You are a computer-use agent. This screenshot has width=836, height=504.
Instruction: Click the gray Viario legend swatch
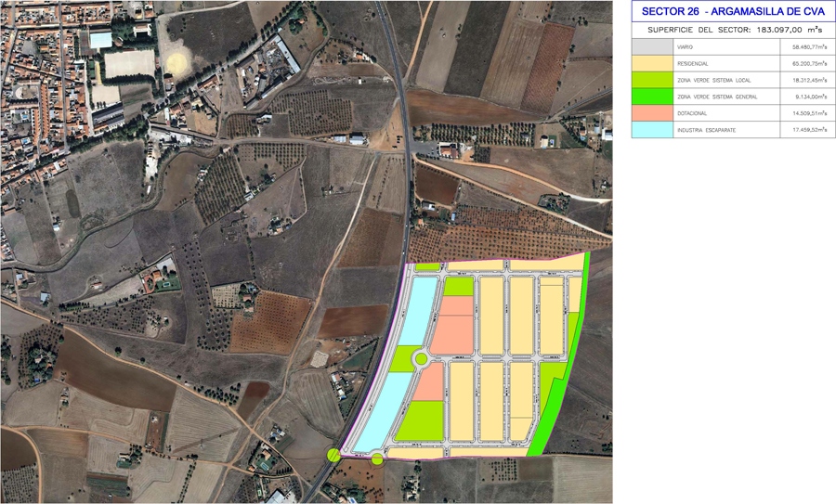pyautogui.click(x=651, y=46)
